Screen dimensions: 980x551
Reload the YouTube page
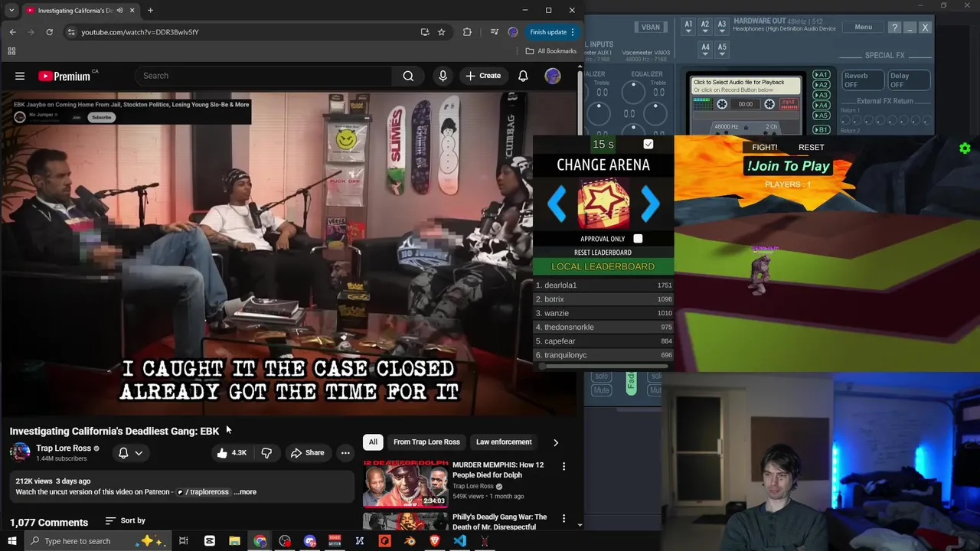49,32
